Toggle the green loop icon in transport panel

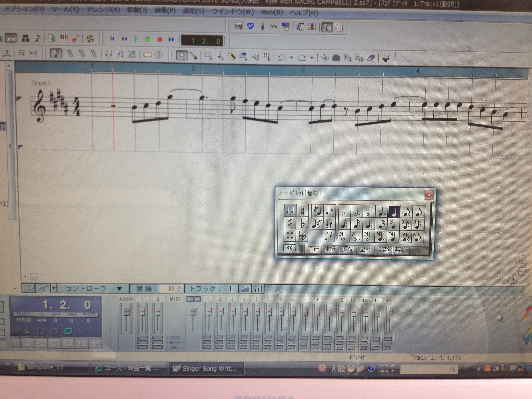[x=68, y=331]
